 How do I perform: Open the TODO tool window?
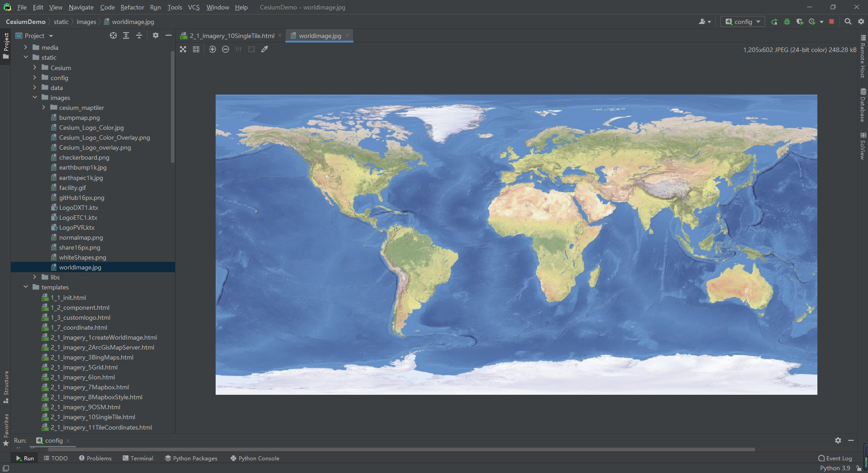[x=56, y=458]
